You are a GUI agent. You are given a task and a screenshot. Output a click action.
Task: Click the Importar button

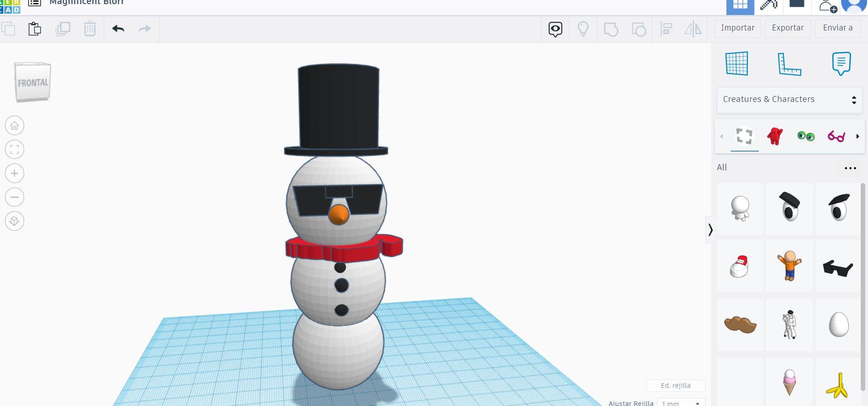click(x=738, y=28)
